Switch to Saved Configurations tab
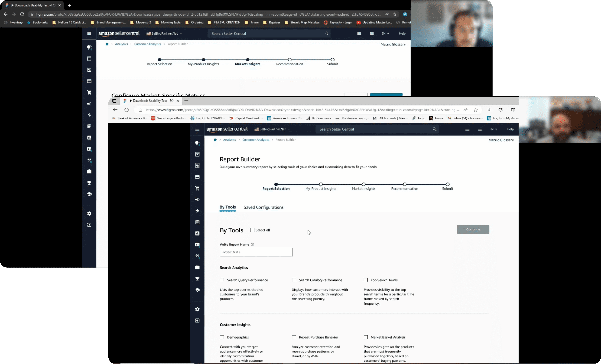Image resolution: width=601 pixels, height=364 pixels. click(x=263, y=207)
